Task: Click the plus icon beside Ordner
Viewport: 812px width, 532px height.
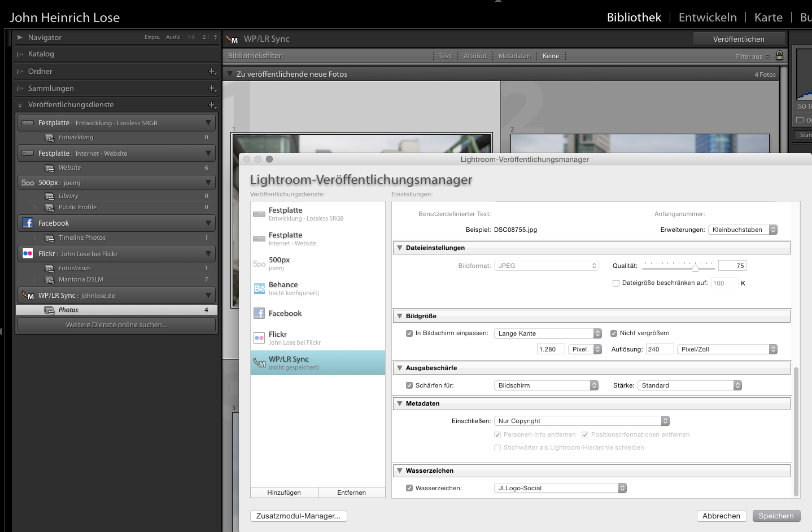Action: click(x=212, y=71)
